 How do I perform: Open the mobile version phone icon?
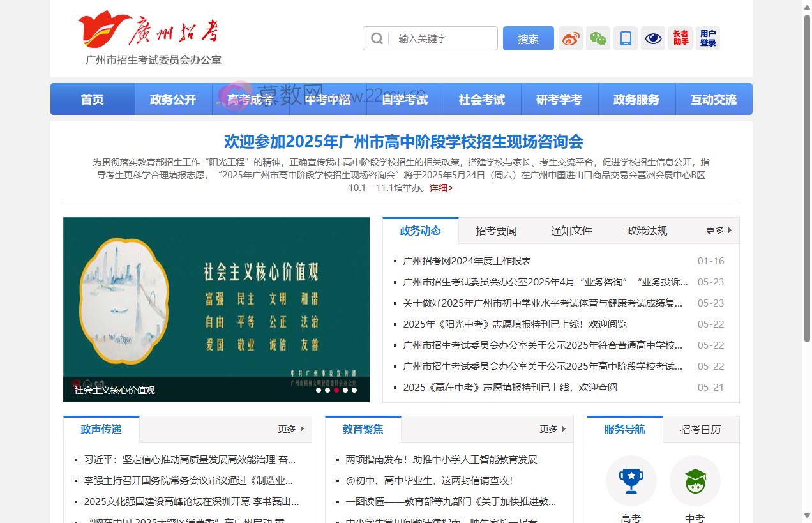(x=625, y=38)
